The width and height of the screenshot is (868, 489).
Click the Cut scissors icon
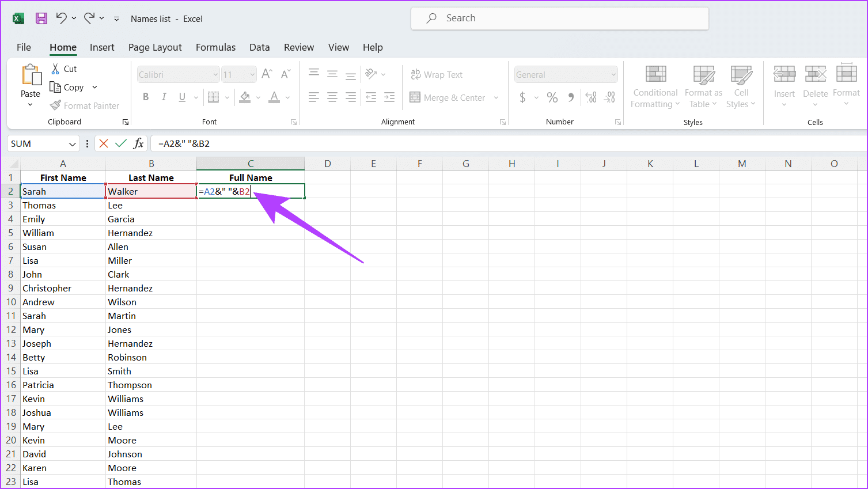coord(55,69)
